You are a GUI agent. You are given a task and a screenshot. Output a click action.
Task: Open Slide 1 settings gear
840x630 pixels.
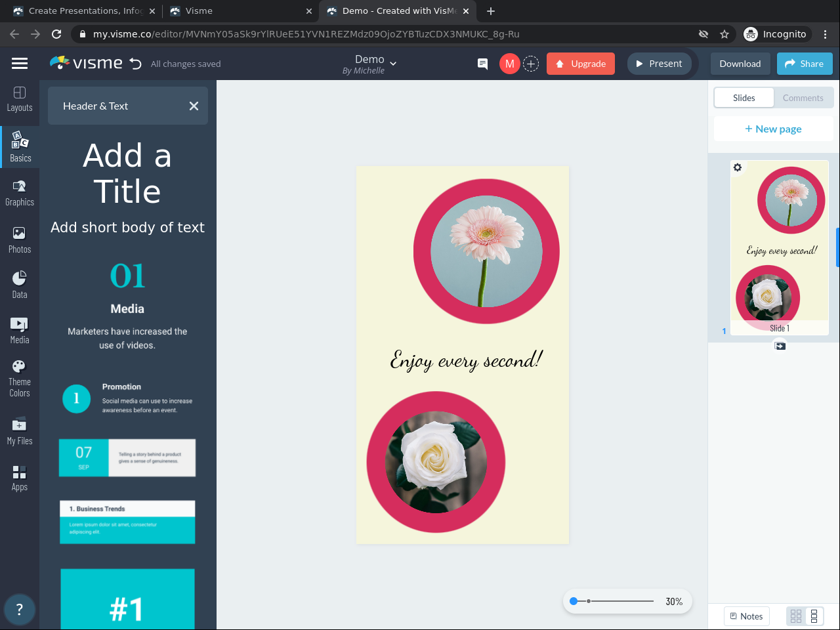[738, 167]
